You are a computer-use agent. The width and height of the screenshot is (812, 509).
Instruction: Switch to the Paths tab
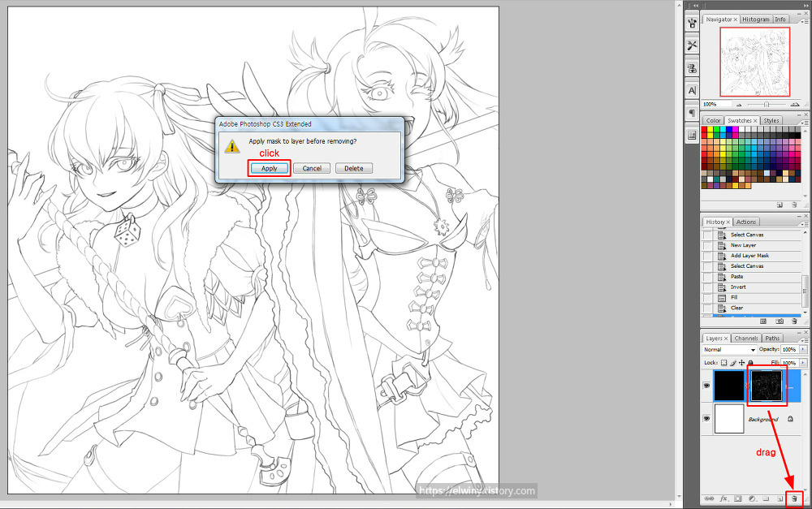click(772, 339)
